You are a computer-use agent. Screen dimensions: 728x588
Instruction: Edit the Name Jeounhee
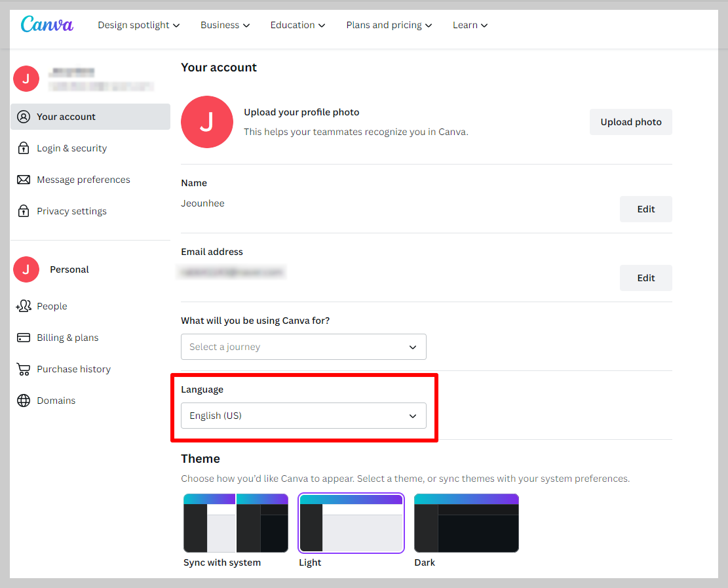(x=646, y=209)
